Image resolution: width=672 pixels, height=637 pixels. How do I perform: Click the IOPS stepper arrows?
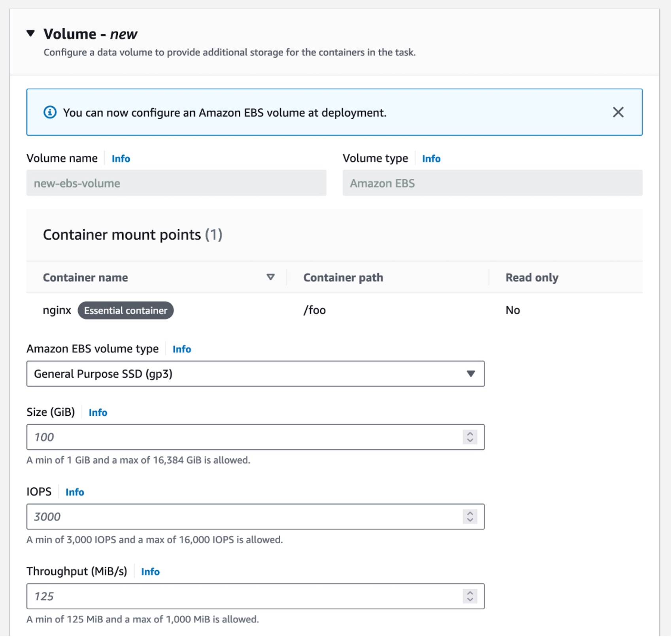pyautogui.click(x=470, y=516)
